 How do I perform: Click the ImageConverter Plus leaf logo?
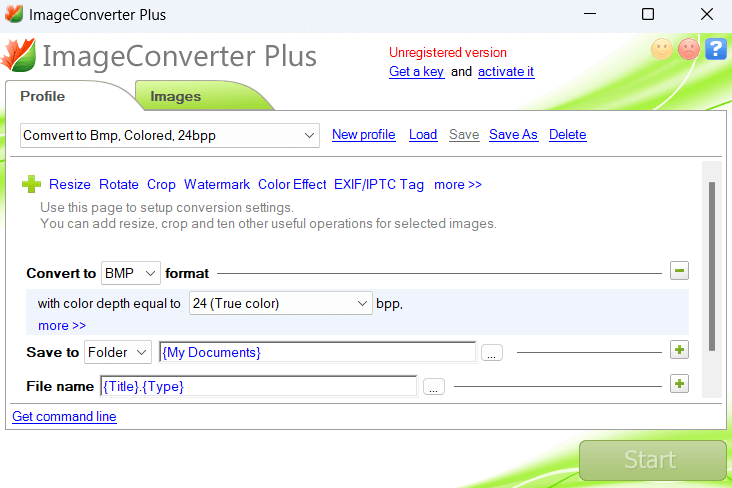click(x=18, y=55)
